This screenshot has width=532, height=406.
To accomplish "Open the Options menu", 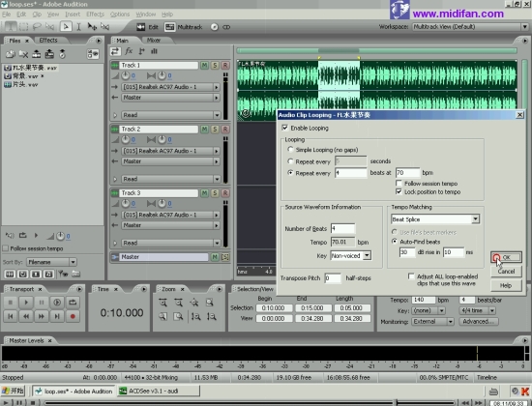I will click(x=120, y=14).
